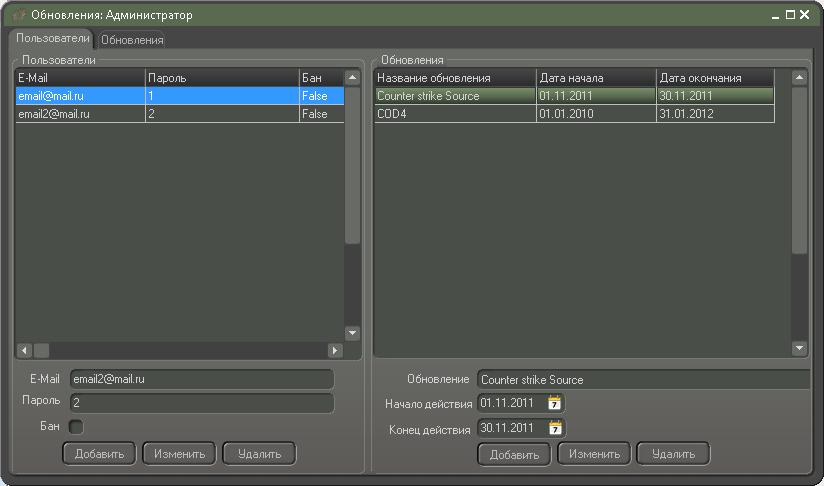Click Удалить button in updates panel
824x486 pixels.
point(673,454)
